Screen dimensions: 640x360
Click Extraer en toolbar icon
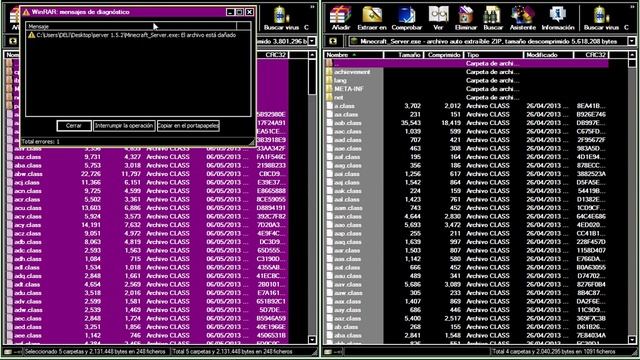pos(371,18)
